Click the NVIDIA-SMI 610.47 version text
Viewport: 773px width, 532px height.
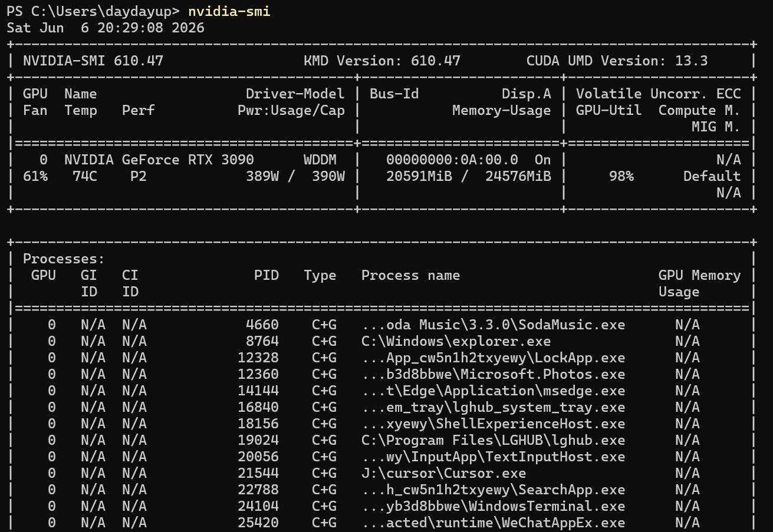(93, 61)
